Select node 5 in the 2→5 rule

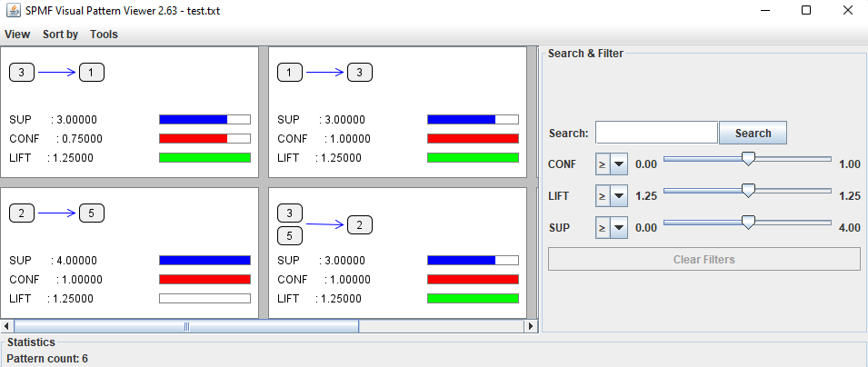pyautogui.click(x=92, y=213)
